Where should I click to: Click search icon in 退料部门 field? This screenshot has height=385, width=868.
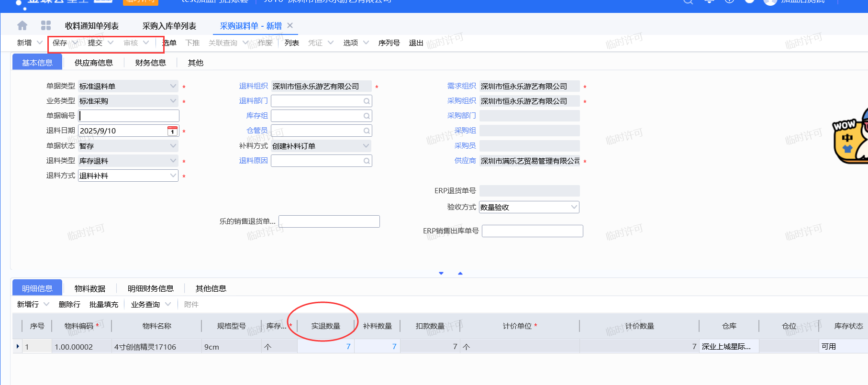coord(367,101)
